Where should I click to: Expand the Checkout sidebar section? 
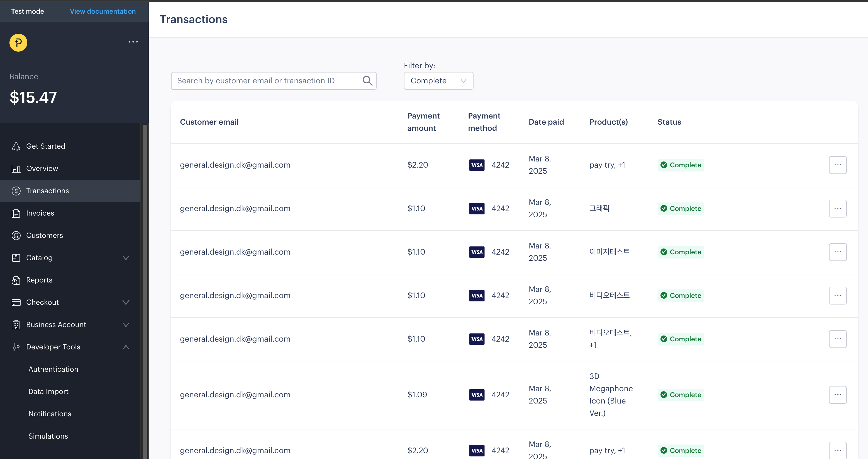click(126, 302)
